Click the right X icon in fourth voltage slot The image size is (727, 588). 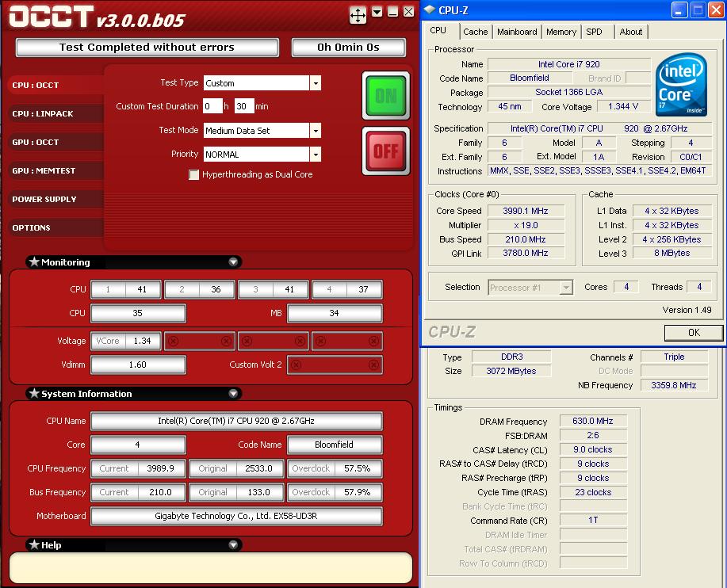(x=373, y=341)
